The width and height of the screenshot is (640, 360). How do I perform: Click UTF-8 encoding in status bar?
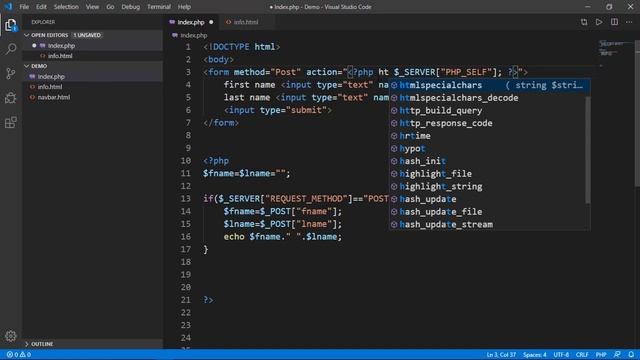pyautogui.click(x=561, y=355)
